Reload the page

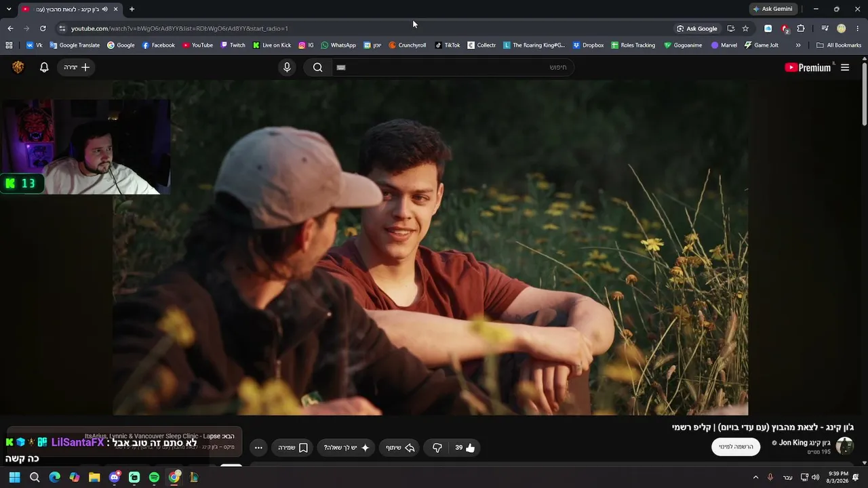click(x=43, y=28)
